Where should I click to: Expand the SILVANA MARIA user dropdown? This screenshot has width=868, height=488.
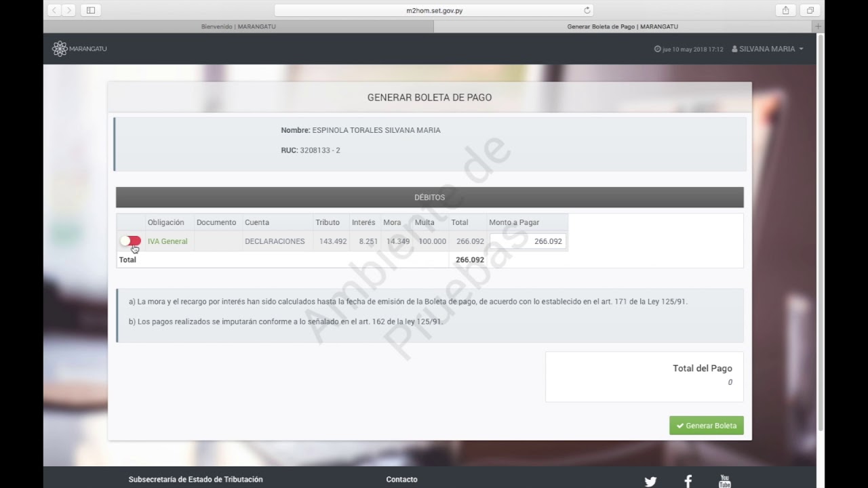(768, 49)
